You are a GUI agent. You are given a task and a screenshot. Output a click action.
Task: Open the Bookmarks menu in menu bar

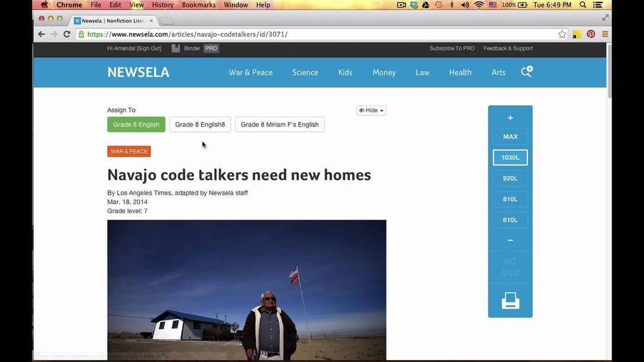(198, 5)
